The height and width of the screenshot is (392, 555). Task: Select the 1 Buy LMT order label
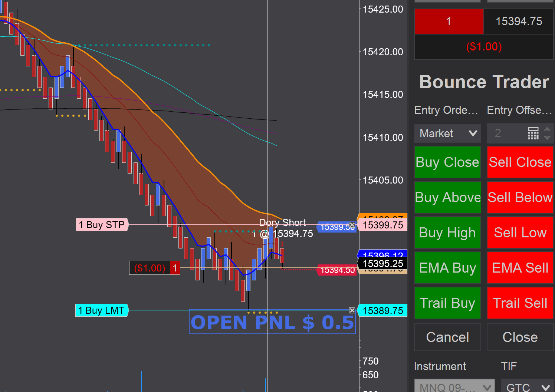point(102,310)
